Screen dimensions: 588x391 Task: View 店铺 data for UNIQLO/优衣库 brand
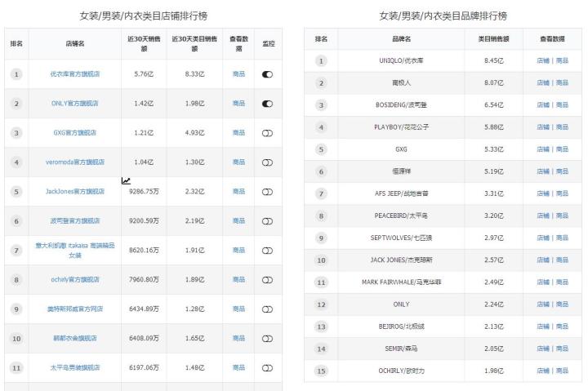543,60
